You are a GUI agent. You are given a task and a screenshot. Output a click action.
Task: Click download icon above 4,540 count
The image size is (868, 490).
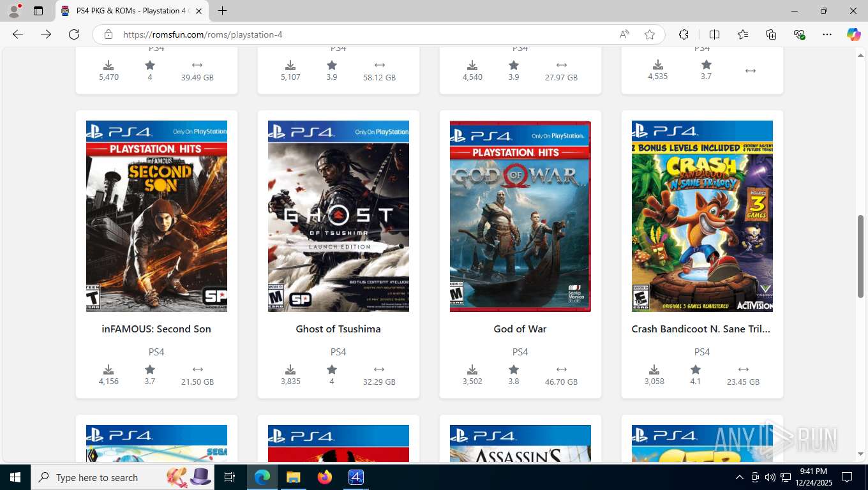[x=472, y=65]
